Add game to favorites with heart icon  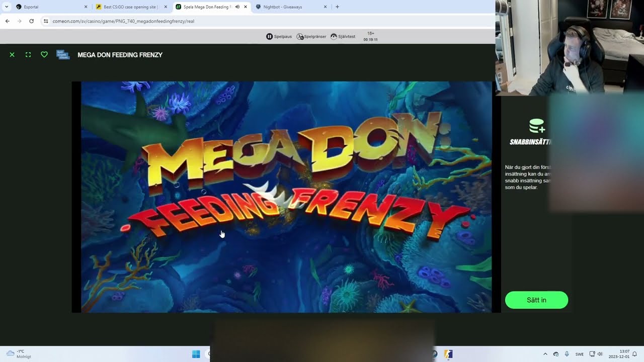[x=44, y=55]
